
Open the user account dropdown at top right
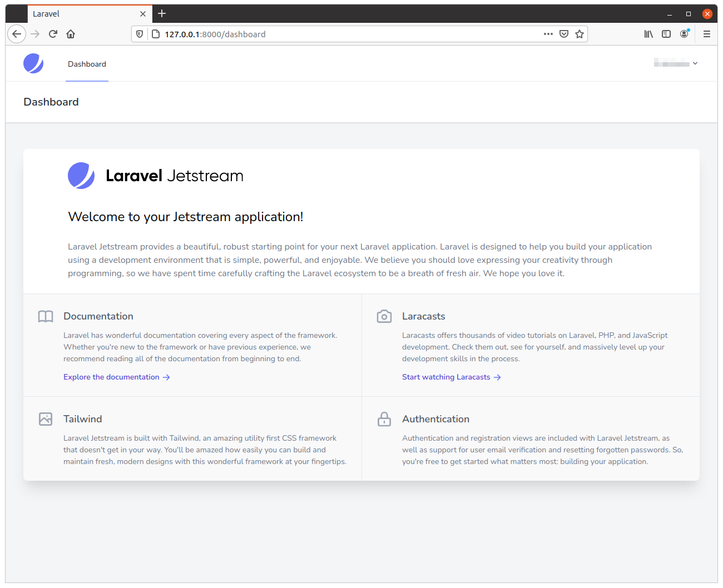pos(675,63)
